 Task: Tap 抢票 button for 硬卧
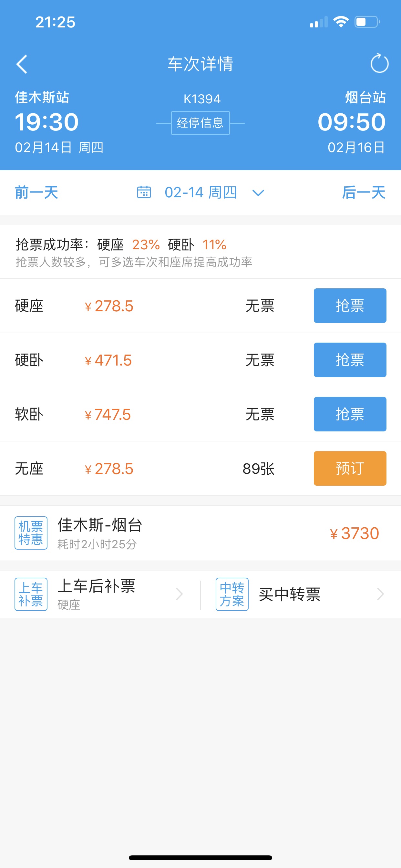pos(350,360)
